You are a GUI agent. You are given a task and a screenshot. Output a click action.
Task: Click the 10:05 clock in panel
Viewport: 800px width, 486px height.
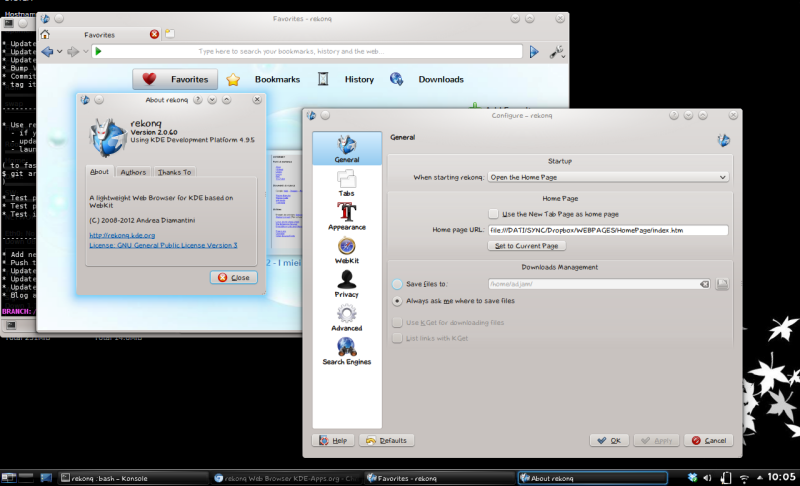coord(781,477)
